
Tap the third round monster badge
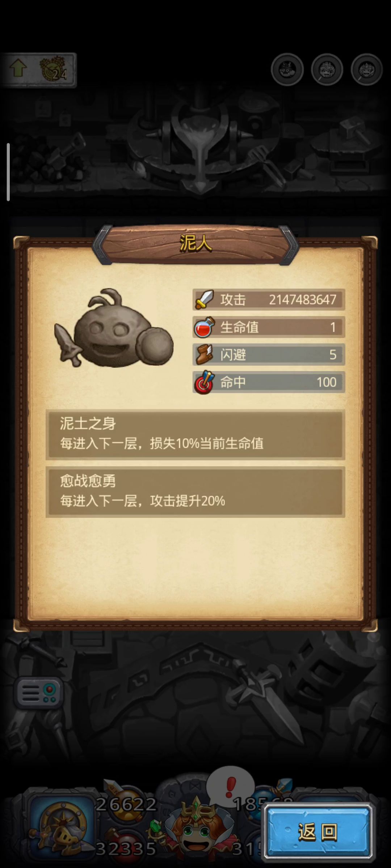366,69
